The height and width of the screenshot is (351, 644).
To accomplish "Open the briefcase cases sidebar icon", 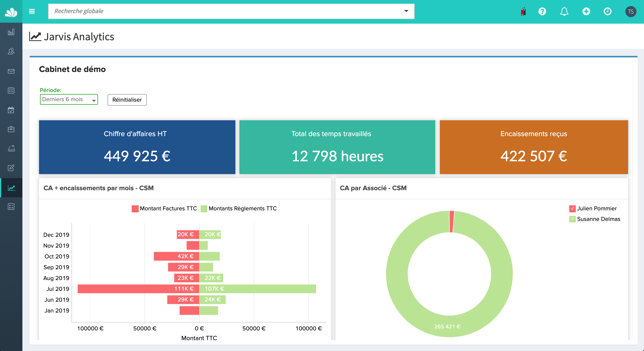I will point(11,129).
